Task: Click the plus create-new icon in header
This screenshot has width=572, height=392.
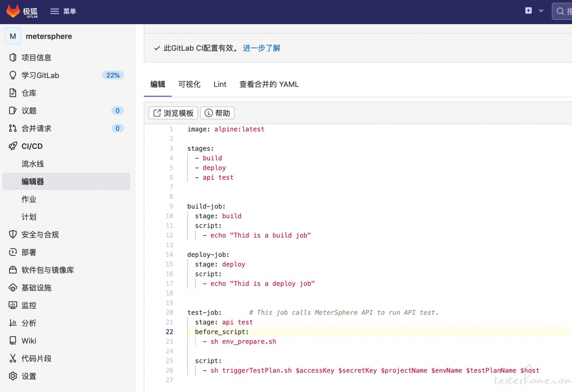Action: click(529, 11)
